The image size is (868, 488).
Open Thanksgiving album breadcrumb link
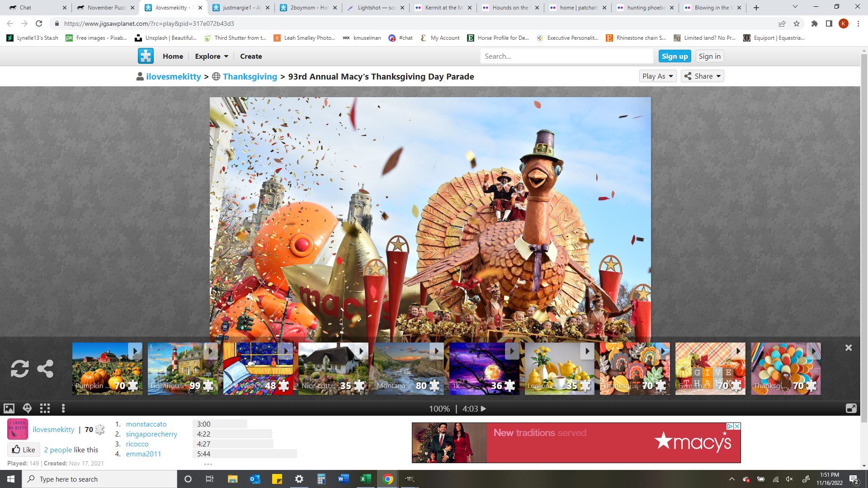pos(250,76)
